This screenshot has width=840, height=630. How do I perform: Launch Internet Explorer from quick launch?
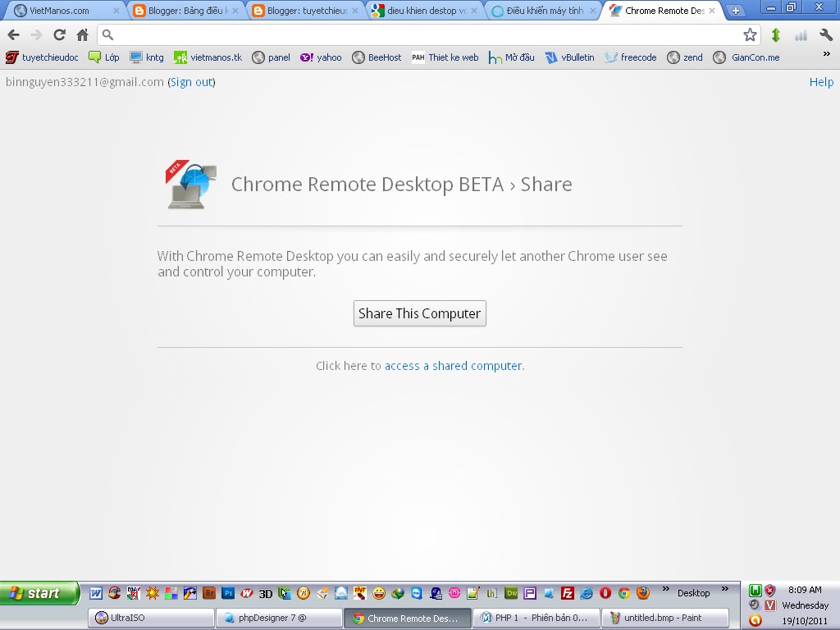click(x=587, y=593)
